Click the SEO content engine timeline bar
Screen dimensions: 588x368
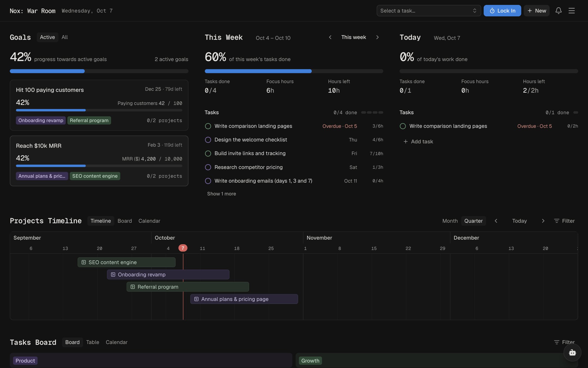coord(127,262)
